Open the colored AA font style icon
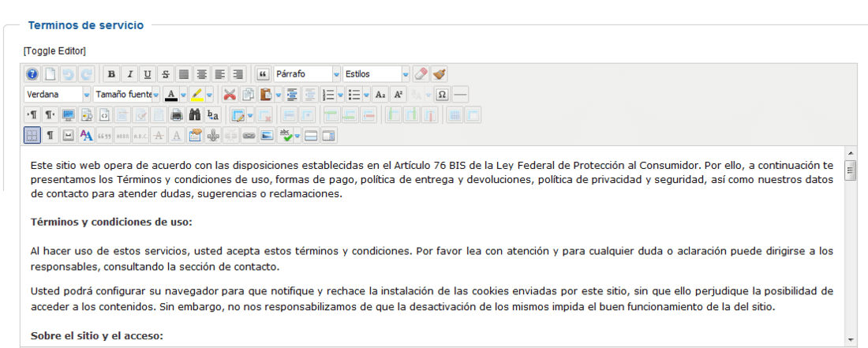 [86, 136]
